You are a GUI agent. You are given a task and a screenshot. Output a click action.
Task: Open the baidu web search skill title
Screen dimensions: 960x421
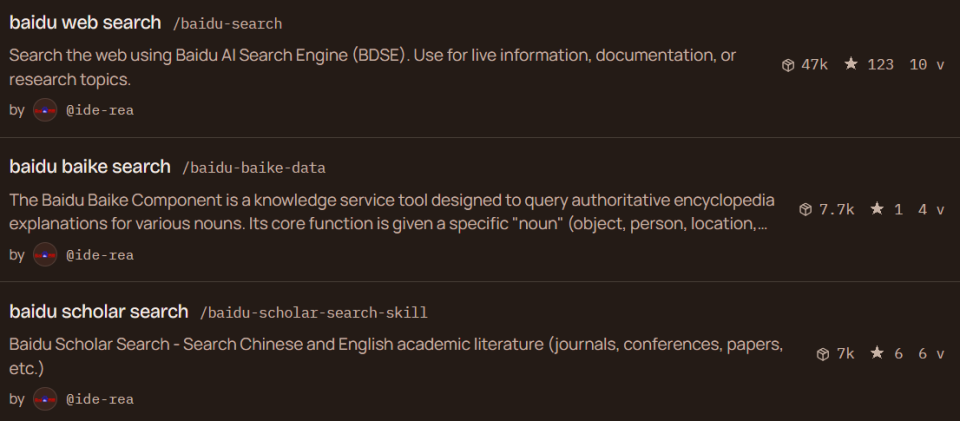pos(85,22)
